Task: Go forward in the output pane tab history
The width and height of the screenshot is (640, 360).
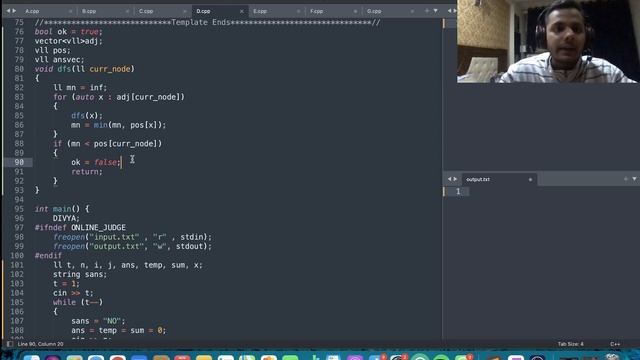Action: point(456,179)
